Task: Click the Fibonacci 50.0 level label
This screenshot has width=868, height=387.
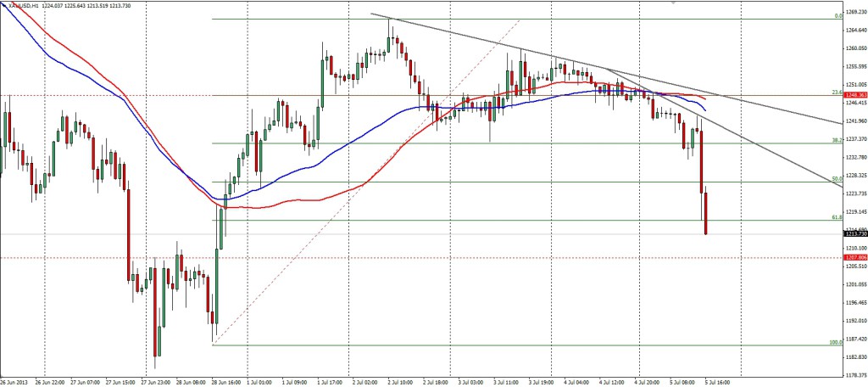Action: (x=836, y=179)
